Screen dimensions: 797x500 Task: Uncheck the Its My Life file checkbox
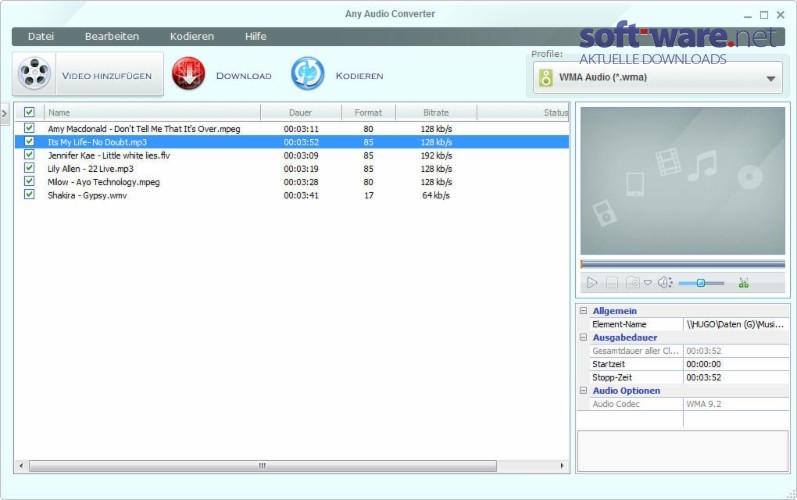(29, 141)
